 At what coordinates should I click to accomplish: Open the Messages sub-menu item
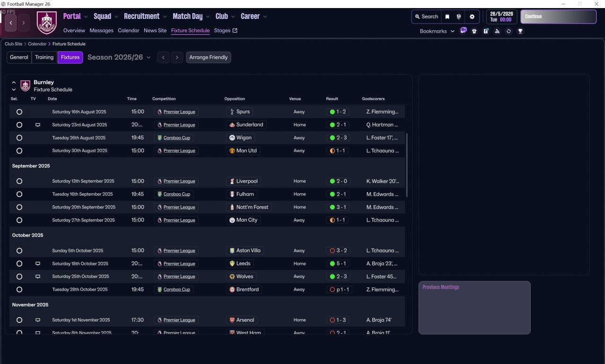102,30
